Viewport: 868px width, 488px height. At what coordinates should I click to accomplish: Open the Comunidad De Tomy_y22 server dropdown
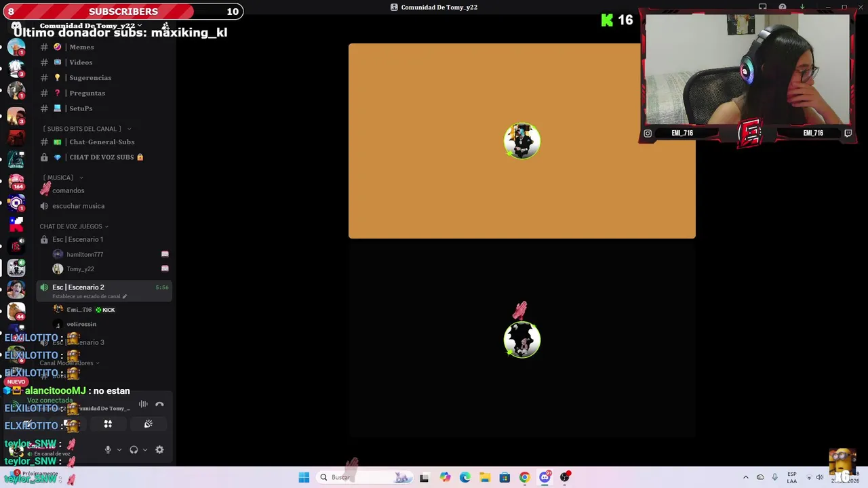point(91,25)
